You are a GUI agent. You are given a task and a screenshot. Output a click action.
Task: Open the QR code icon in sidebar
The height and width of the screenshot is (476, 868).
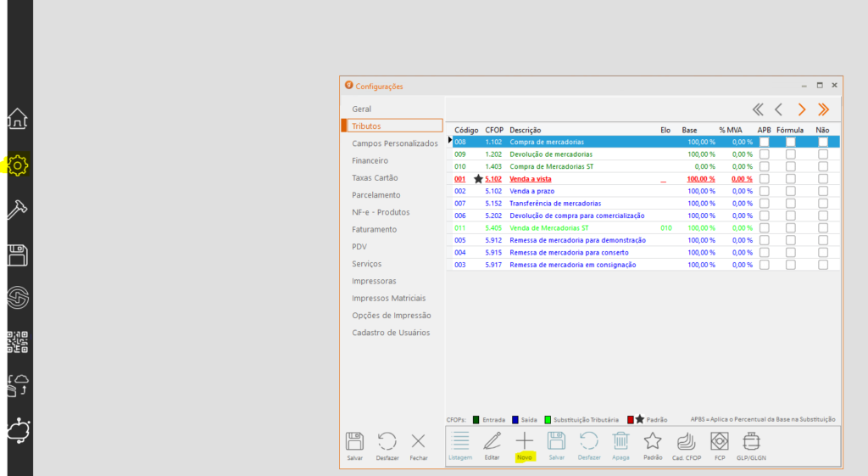pyautogui.click(x=18, y=340)
